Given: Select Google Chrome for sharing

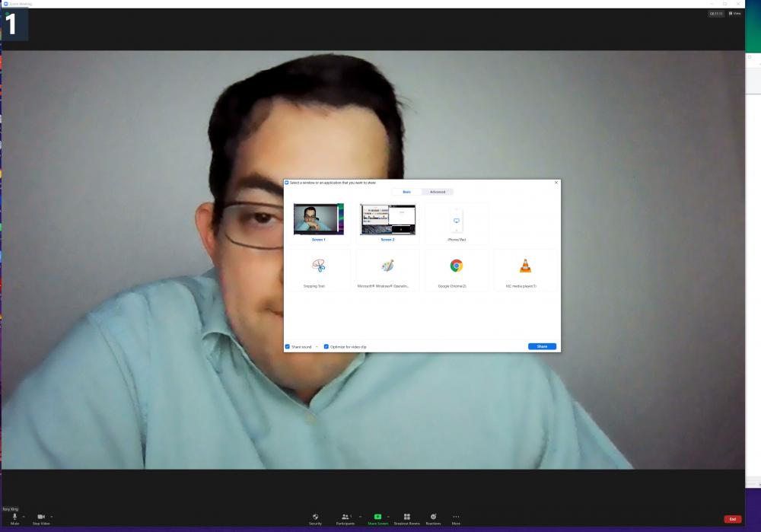Looking at the screenshot, I should tap(456, 268).
